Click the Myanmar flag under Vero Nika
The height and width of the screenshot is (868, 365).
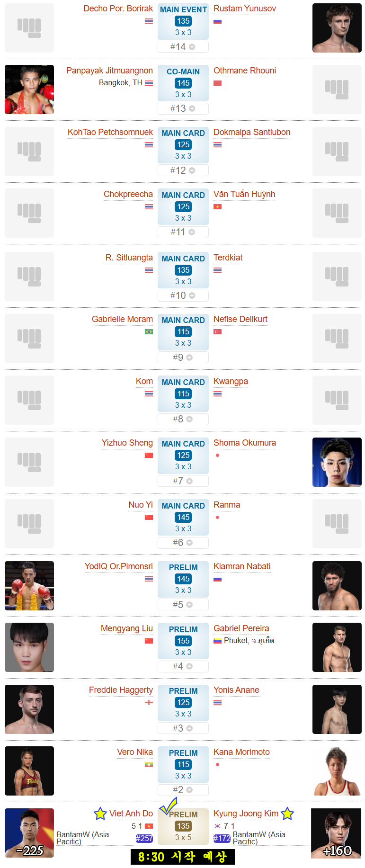pos(149,765)
